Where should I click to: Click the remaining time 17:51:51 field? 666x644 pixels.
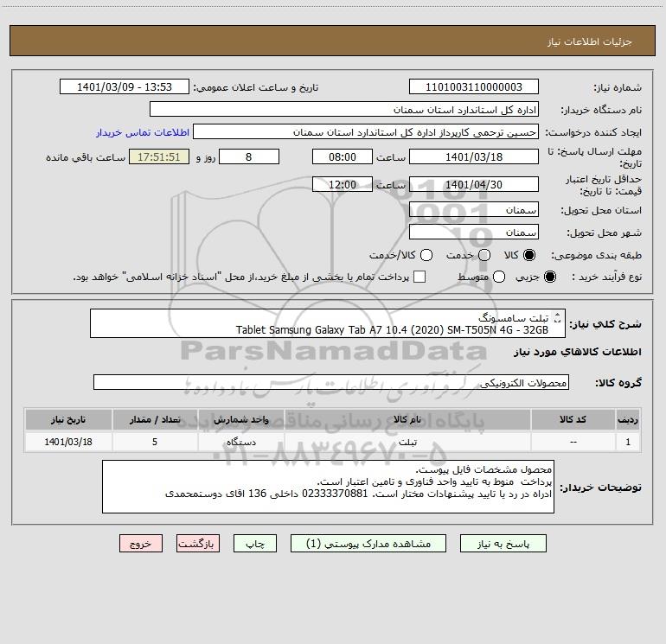coord(159,156)
